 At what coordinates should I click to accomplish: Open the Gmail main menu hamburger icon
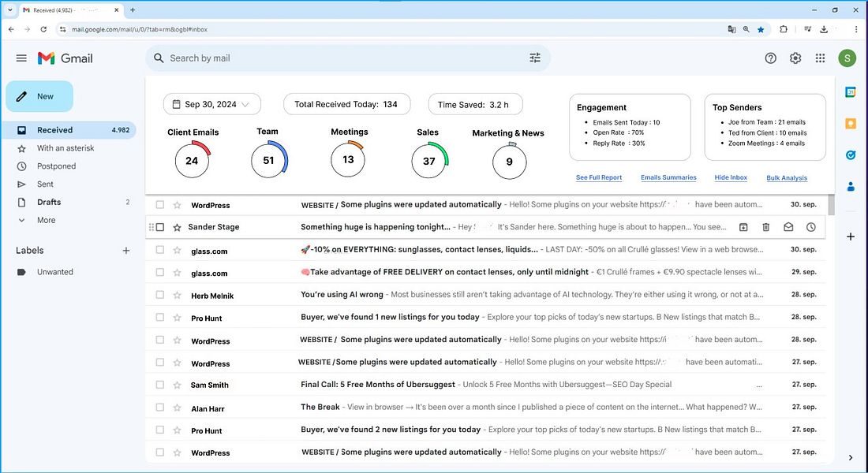[21, 58]
